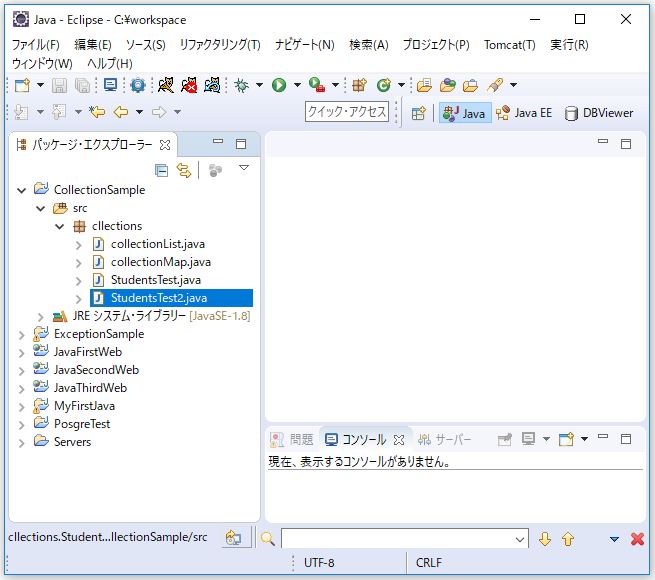The image size is (655, 580).
Task: Select collectionMap.java file
Action: pos(160,262)
